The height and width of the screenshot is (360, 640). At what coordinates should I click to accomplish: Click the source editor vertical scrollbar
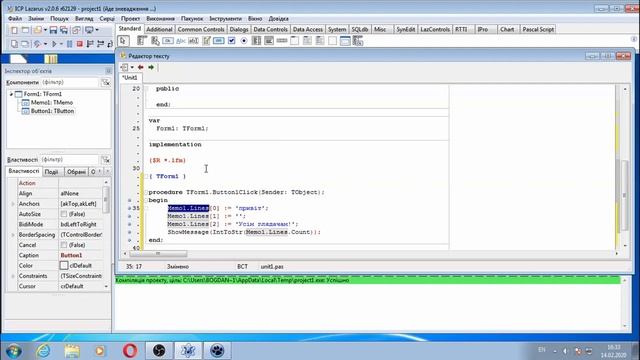pyautogui.click(x=624, y=167)
